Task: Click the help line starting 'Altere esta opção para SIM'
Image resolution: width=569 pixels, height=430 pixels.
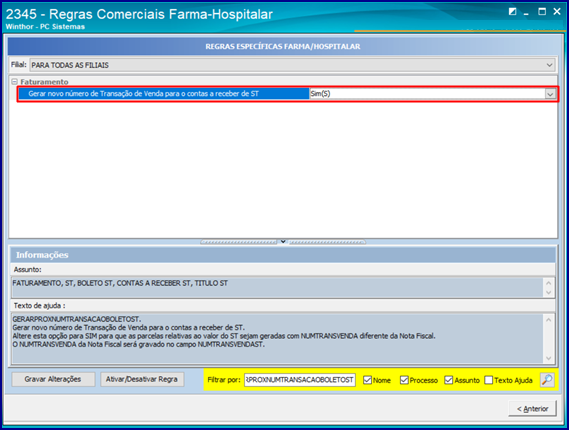Action: coord(224,336)
